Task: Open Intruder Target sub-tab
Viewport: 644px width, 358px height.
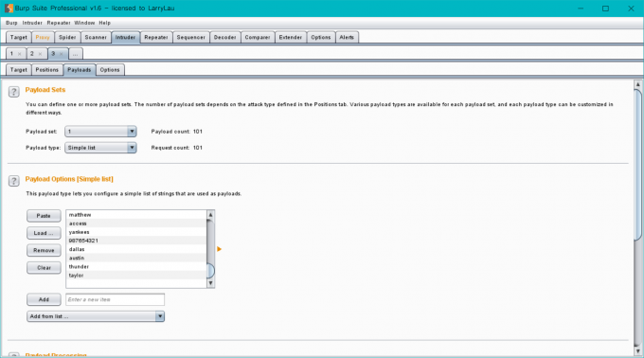Action: (19, 70)
